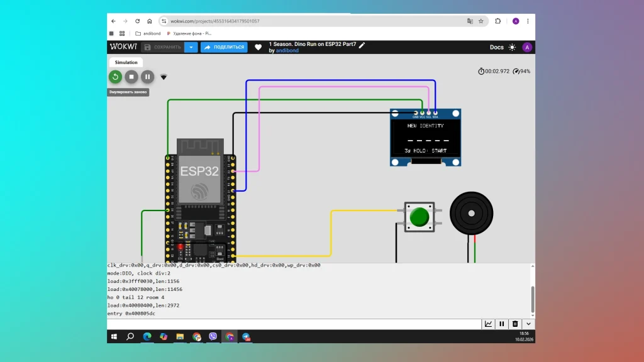The height and width of the screenshot is (362, 644).
Task: Open the andibond author profile link
Action: (x=287, y=50)
